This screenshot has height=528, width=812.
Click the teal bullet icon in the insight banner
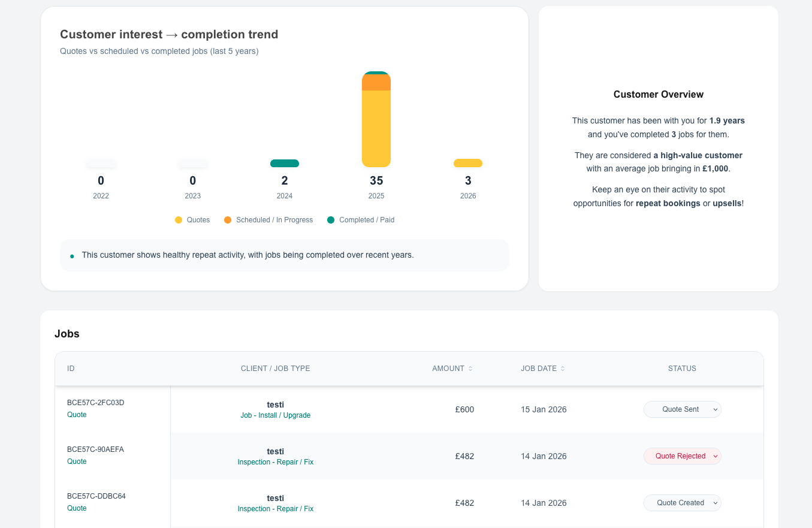tap(72, 255)
